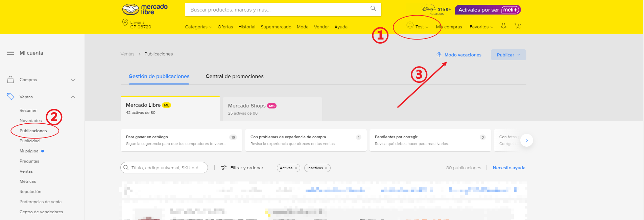Click the next arrow on suggestion cards
Screen dimensions: 644x220
point(526,140)
